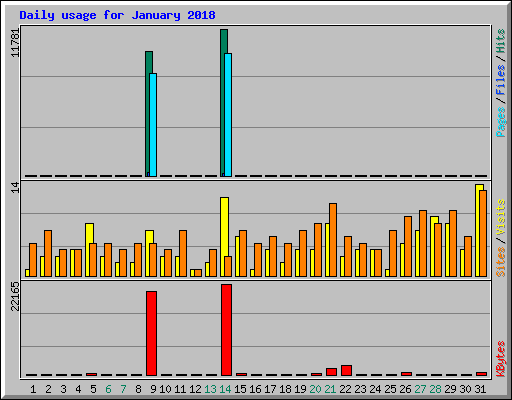
Task: Click day label 26 on the x-axis
Action: click(405, 389)
